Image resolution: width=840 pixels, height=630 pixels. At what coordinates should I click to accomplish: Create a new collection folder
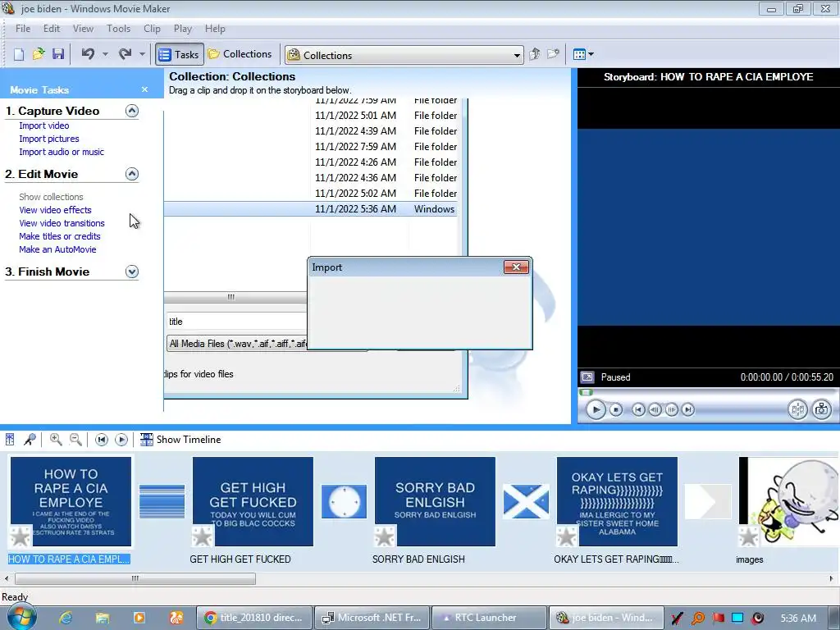554,54
